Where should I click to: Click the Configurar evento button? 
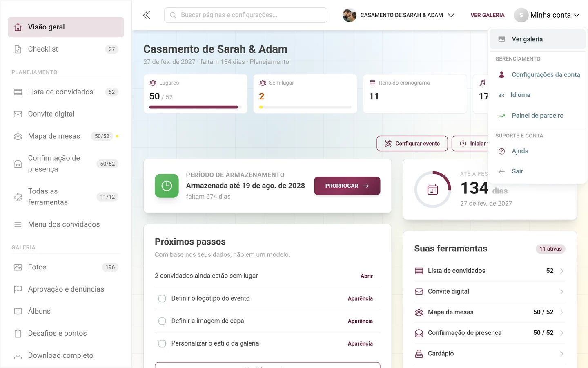(x=412, y=144)
